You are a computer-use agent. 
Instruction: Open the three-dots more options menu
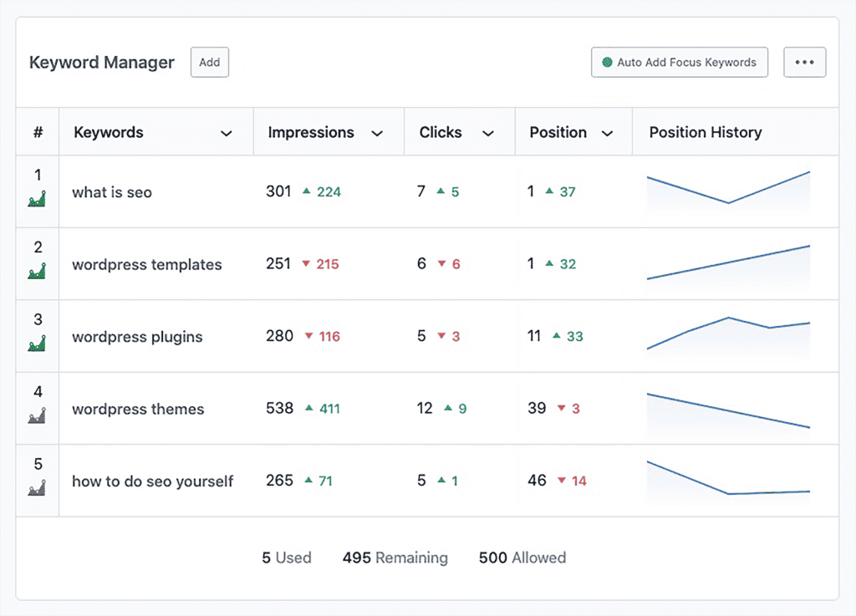pyautogui.click(x=804, y=63)
